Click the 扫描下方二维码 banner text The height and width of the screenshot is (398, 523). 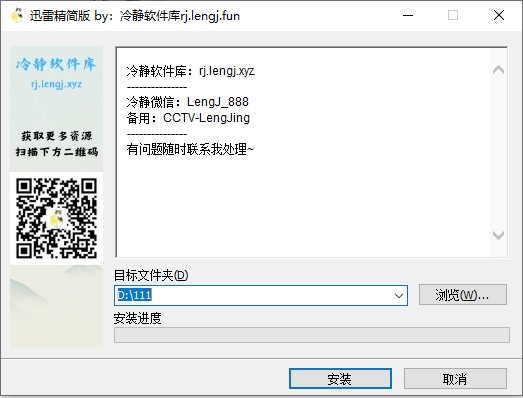coord(56,152)
